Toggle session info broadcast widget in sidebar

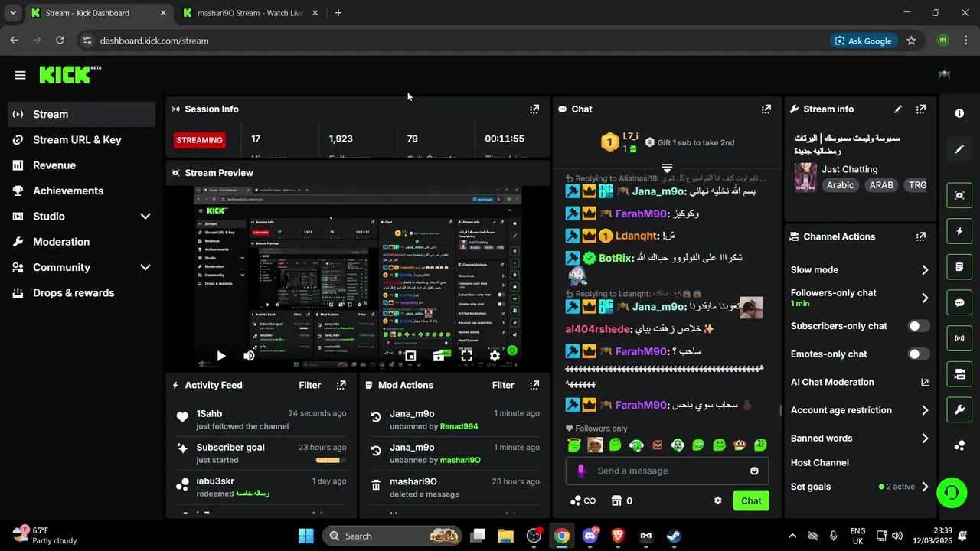click(x=959, y=338)
